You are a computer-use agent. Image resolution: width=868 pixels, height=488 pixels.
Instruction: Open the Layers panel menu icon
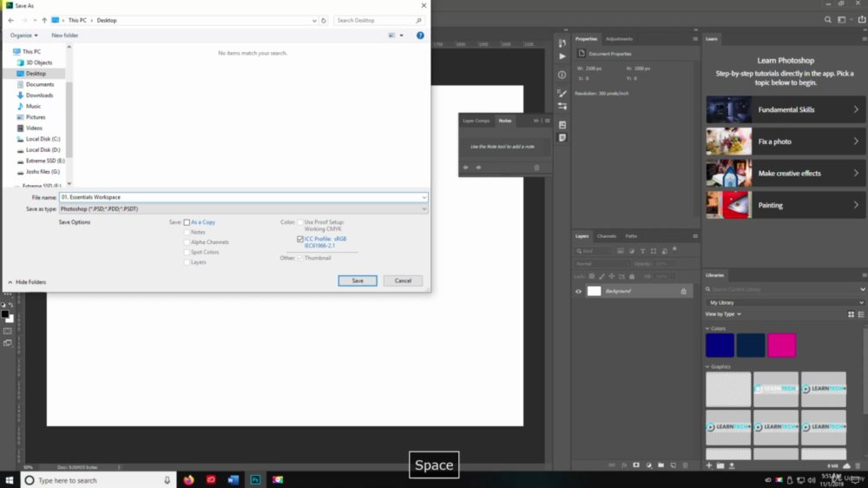695,236
